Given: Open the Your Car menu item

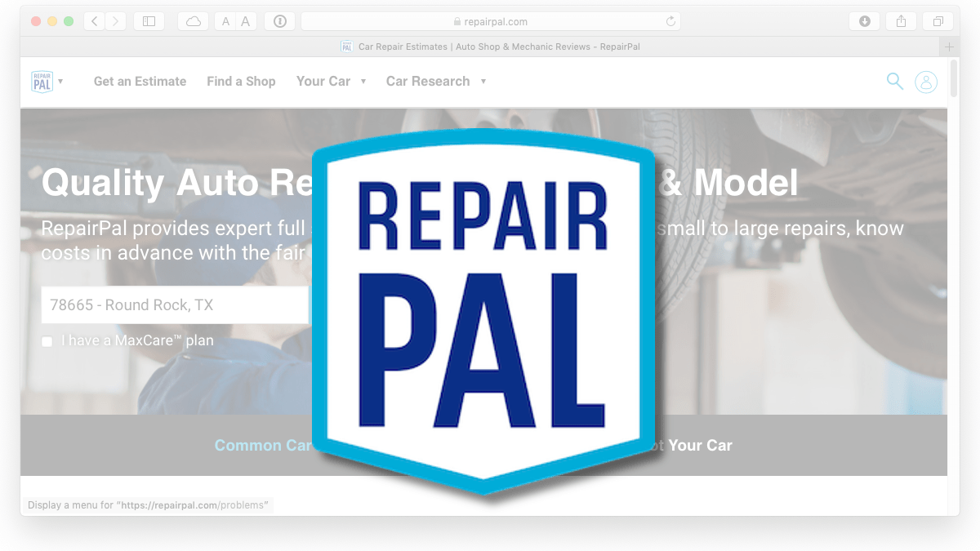Looking at the screenshot, I should click(323, 82).
